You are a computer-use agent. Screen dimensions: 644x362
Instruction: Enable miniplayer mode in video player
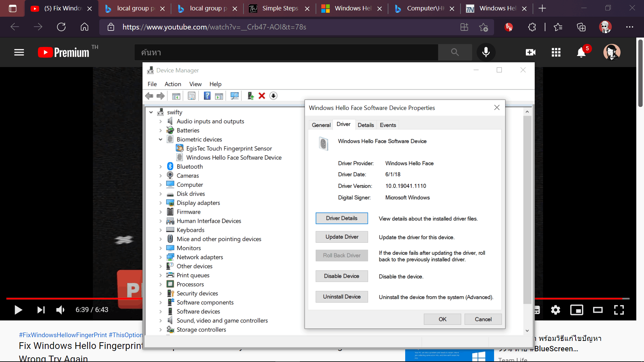577,310
